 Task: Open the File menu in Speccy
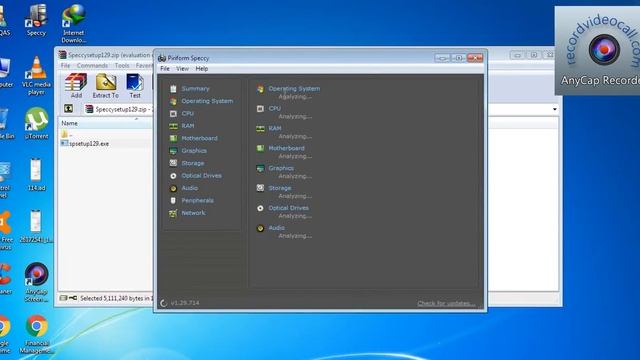(165, 69)
